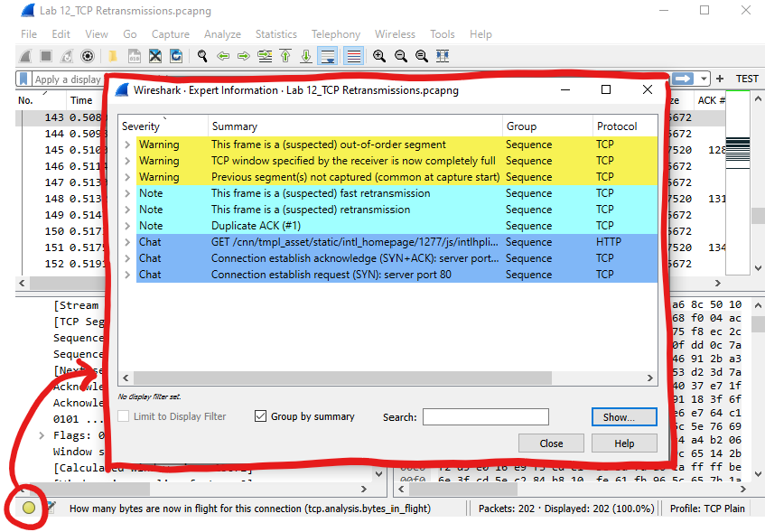Open the Wireless menu
This screenshot has width=765, height=532.
[x=395, y=34]
